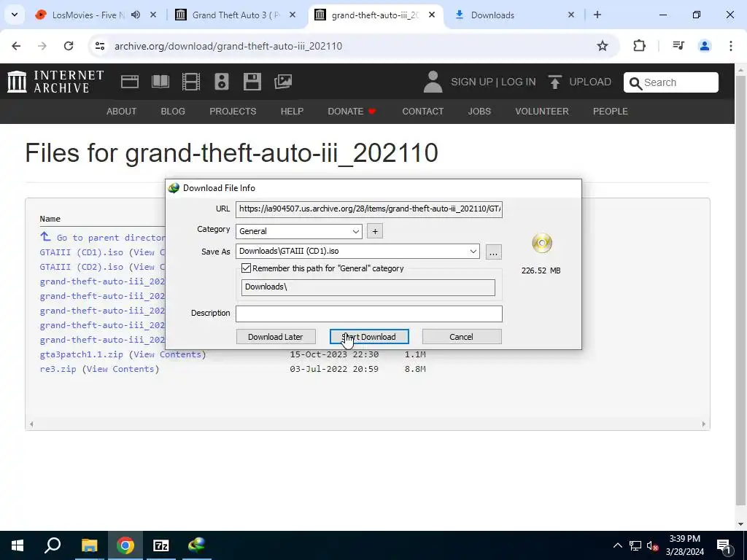Image resolution: width=747 pixels, height=560 pixels.
Task: Click the Internet Archive logo
Action: pos(55,82)
